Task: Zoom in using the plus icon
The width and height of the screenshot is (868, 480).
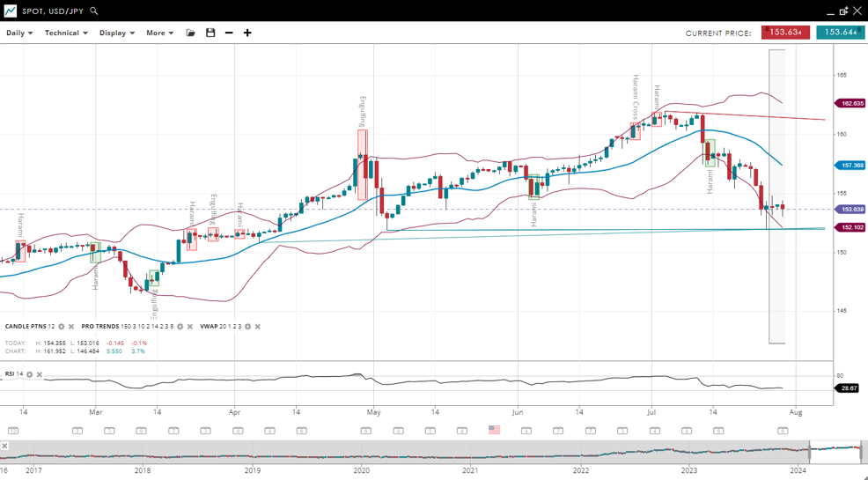Action: pos(247,33)
